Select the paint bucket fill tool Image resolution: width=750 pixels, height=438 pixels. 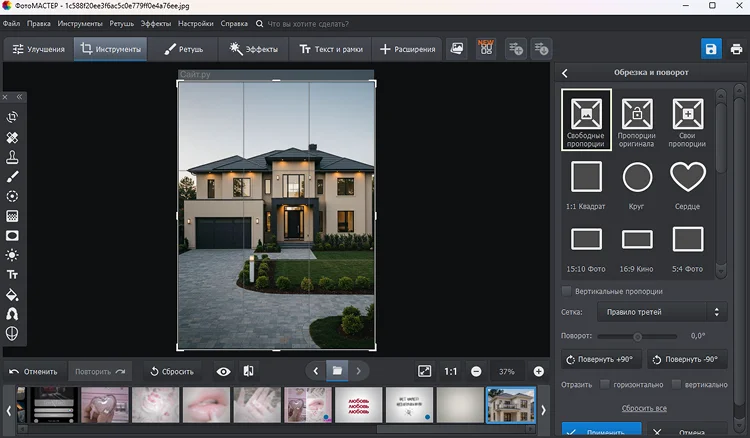(12, 295)
